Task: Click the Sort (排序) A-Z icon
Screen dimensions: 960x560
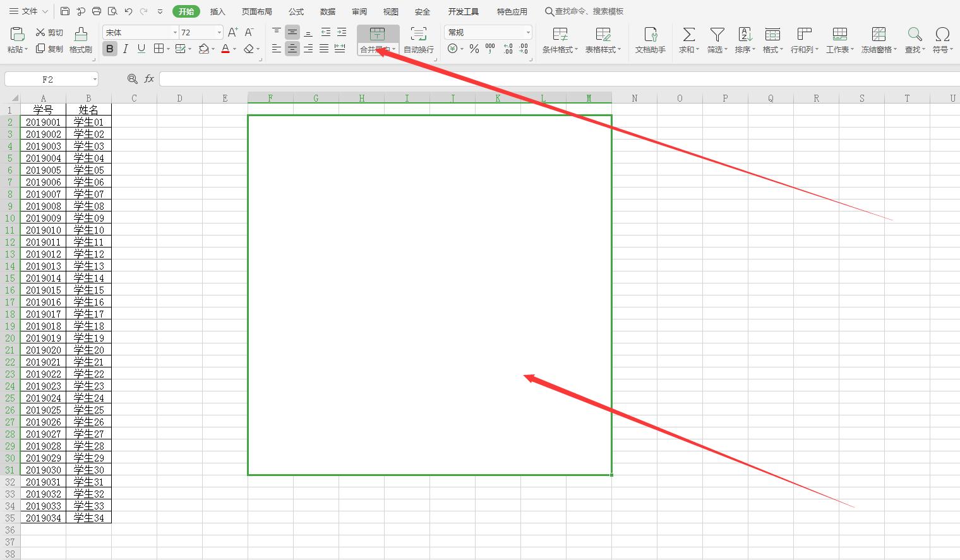Action: (745, 34)
